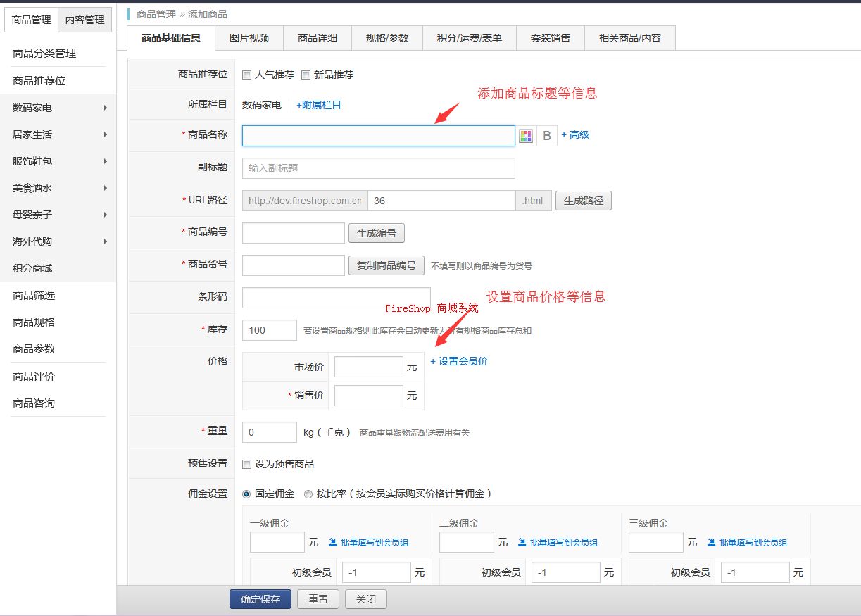The width and height of the screenshot is (861, 616).
Task: Open 规格/参数 tab
Action: point(387,38)
